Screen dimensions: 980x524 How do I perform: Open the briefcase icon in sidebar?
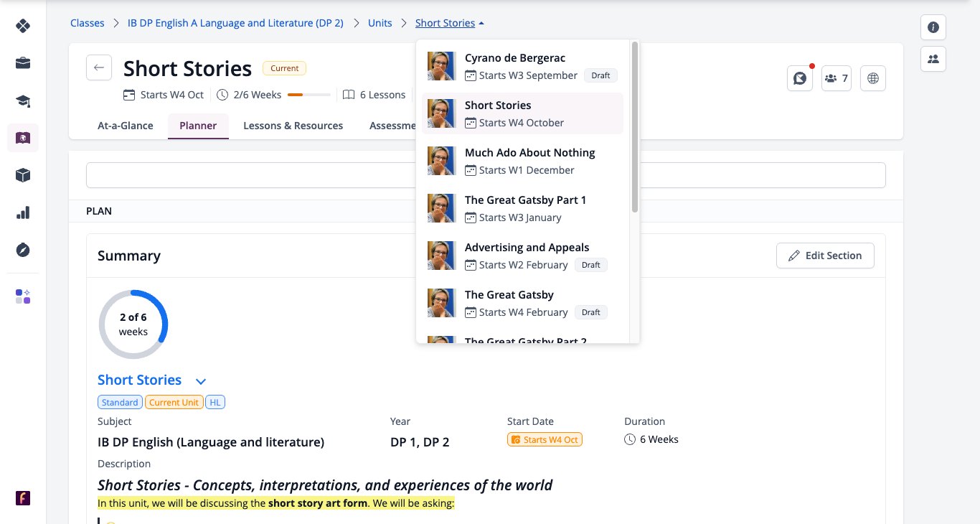[x=23, y=63]
